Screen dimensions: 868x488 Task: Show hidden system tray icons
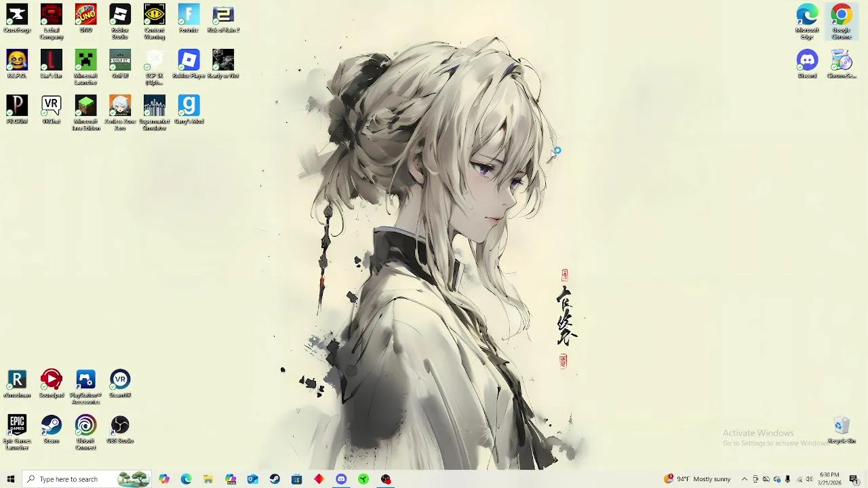coord(744,479)
